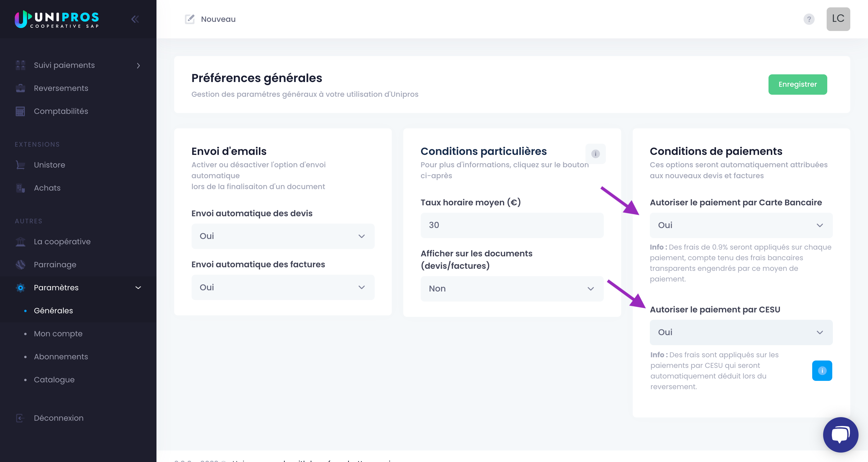
Task: Click the Nouveau edit icon
Action: pos(190,19)
